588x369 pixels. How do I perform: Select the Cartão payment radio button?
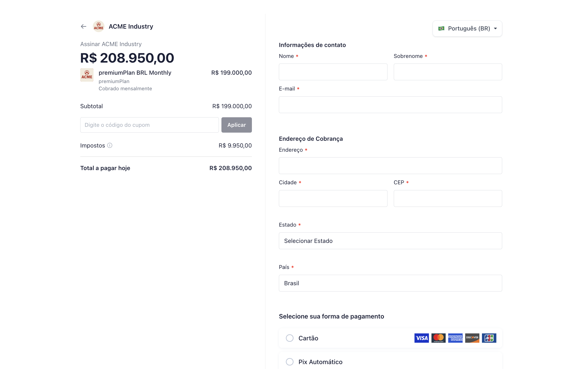290,338
